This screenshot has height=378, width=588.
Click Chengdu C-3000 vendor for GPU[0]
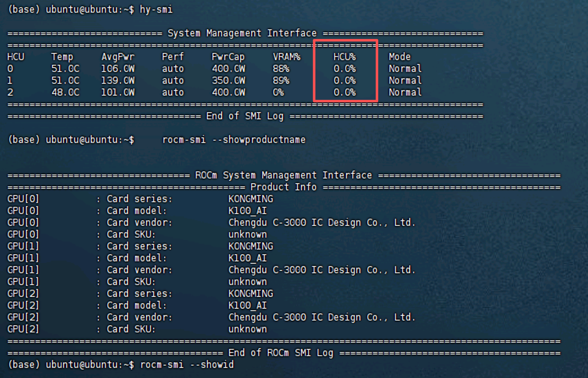coord(322,223)
